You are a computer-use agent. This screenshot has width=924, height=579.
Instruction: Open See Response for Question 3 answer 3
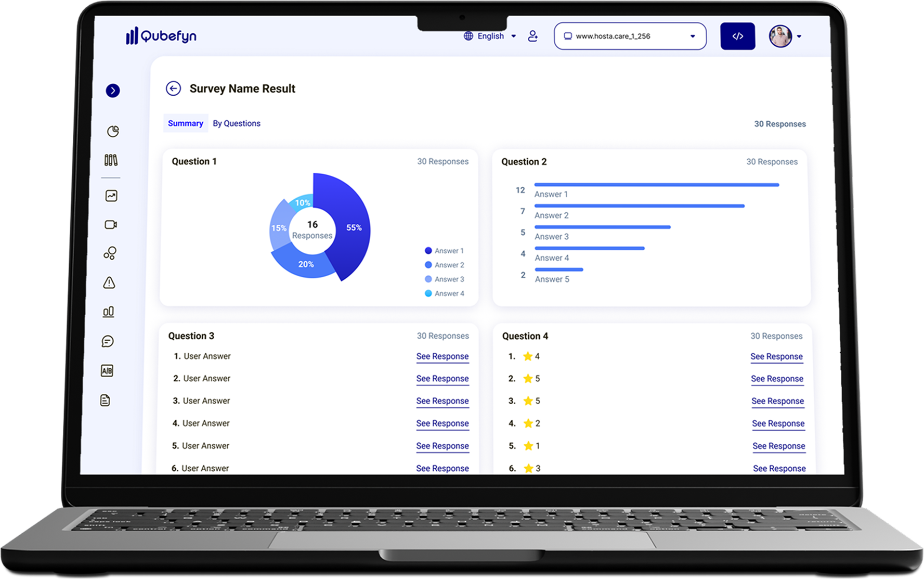(x=443, y=401)
